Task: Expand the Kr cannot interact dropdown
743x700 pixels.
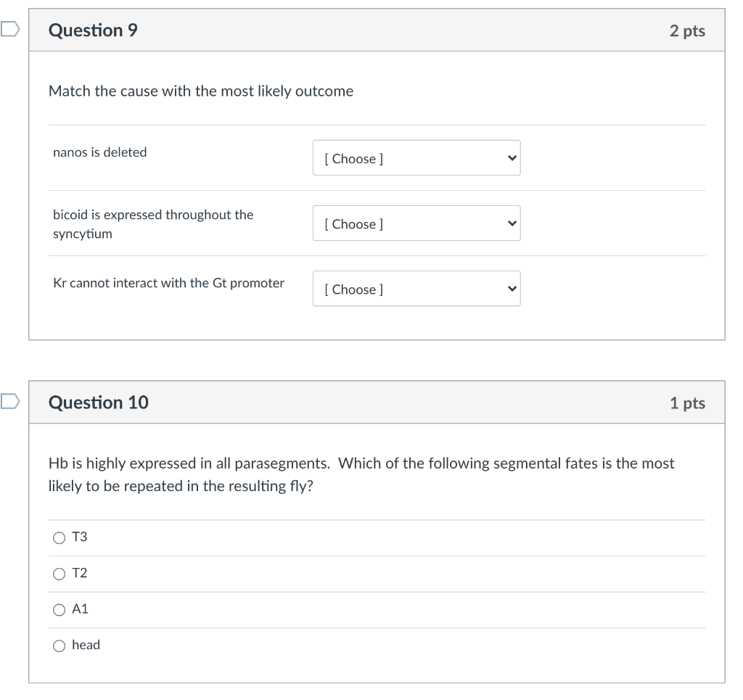Action: click(x=416, y=289)
